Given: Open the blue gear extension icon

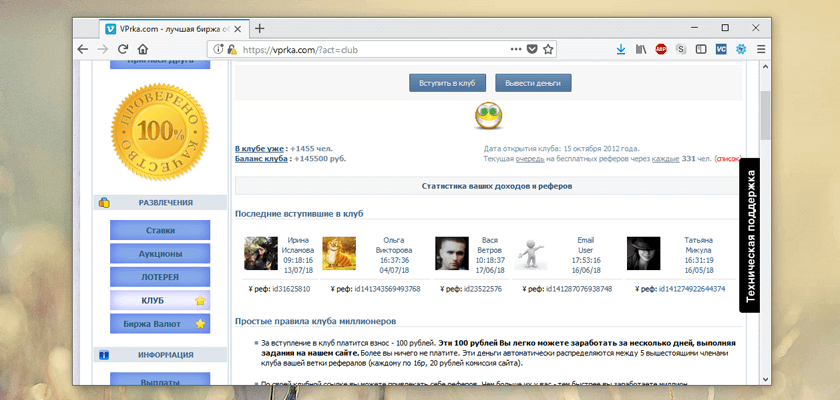Looking at the screenshot, I should [x=741, y=49].
